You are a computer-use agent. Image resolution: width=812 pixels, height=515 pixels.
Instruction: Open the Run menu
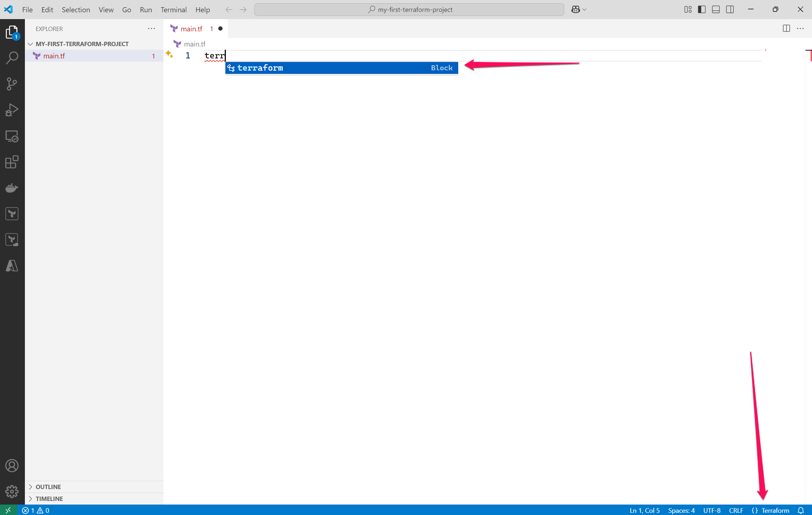(x=146, y=10)
